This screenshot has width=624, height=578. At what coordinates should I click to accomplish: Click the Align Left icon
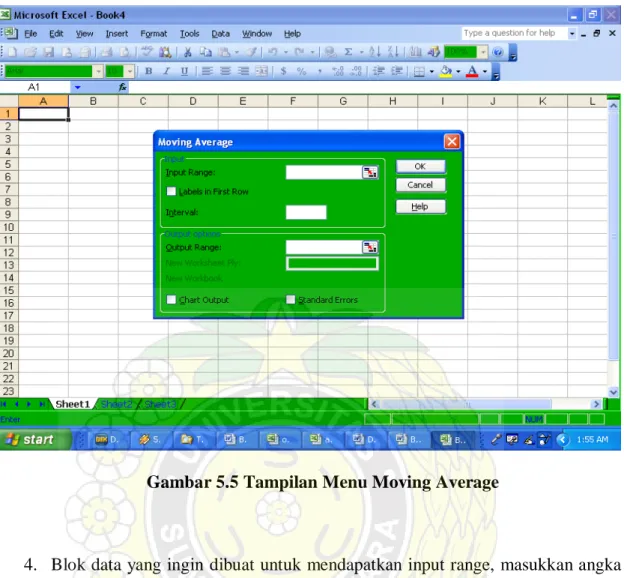pos(207,71)
